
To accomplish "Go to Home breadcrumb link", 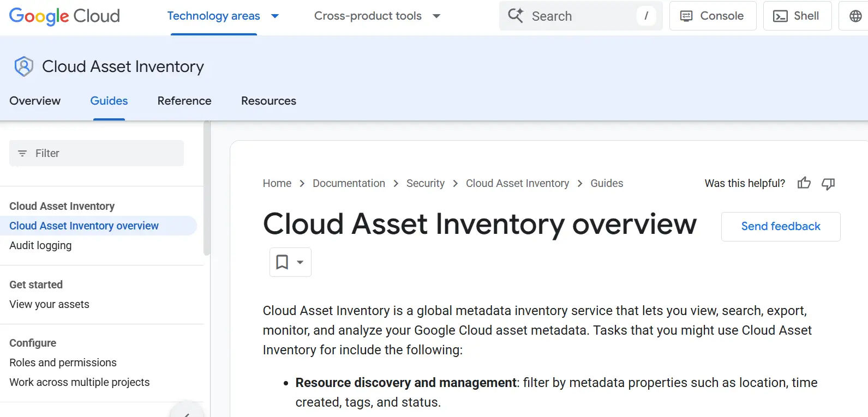I will pyautogui.click(x=277, y=183).
